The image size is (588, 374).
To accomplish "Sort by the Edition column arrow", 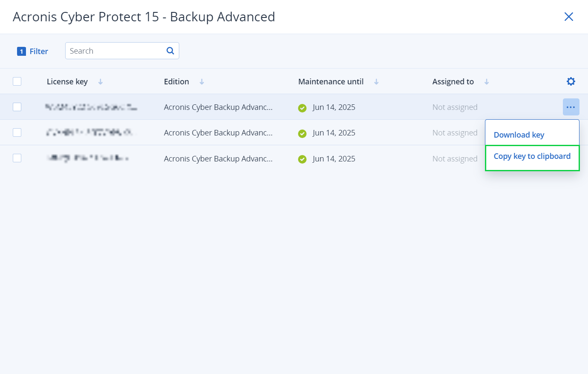I will 202,81.
